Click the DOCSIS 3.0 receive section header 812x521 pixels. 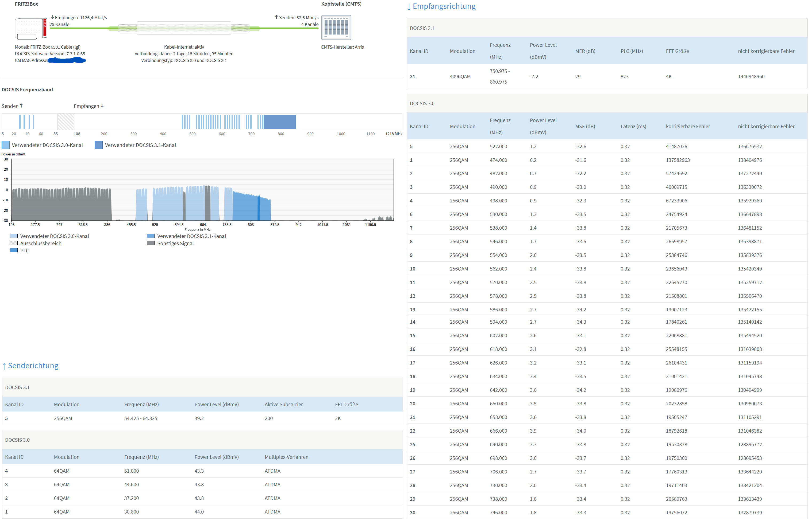[x=422, y=104]
